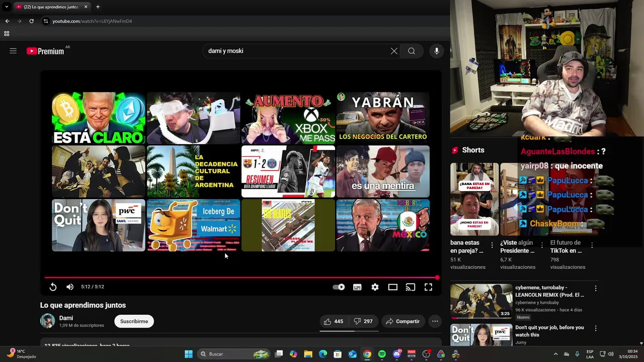Viewport: 644px width, 362px height.
Task: Open the end-screen Don't Quit PwC video
Action: click(x=99, y=225)
